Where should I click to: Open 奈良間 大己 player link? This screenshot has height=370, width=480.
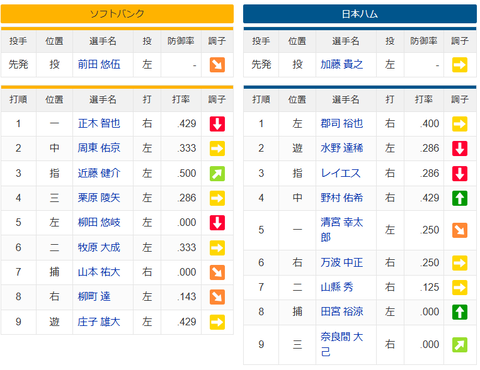pos(342,344)
